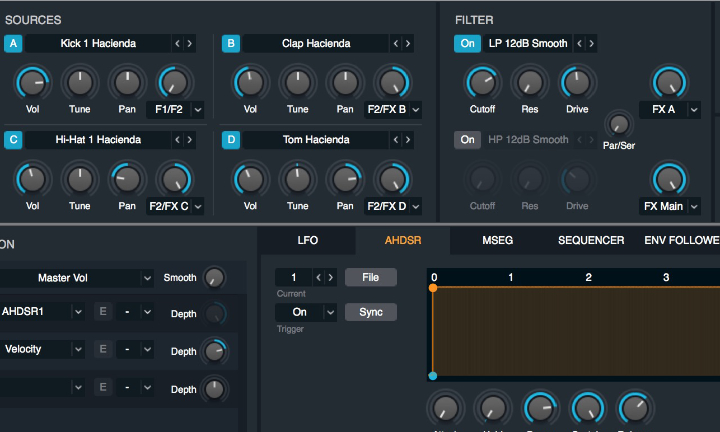720x432 pixels.
Task: Click the Par/Ser knob
Action: tap(619, 124)
